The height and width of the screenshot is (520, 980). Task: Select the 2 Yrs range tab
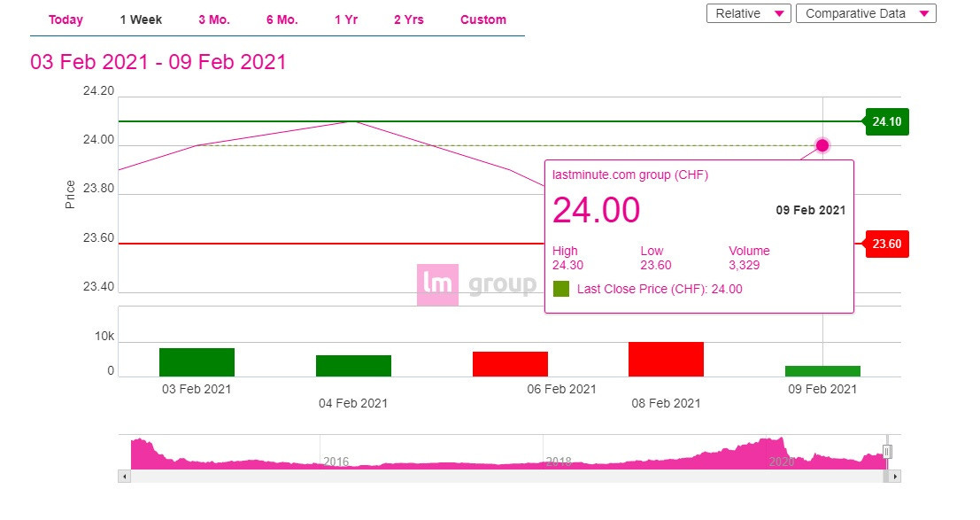click(409, 20)
